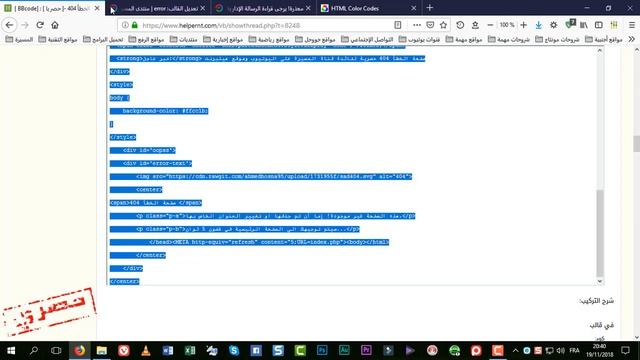Open Microsoft Excel from the taskbar

point(190,351)
